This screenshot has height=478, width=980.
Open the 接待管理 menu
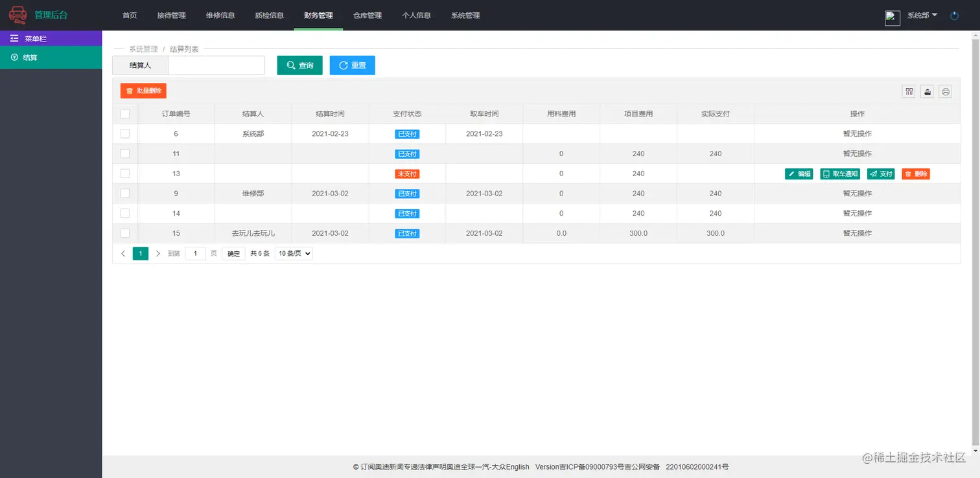(x=171, y=16)
